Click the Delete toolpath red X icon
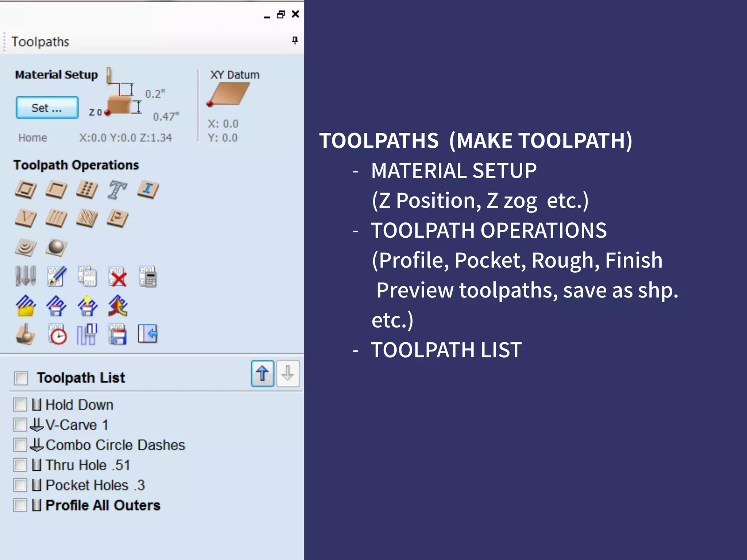 (x=118, y=277)
